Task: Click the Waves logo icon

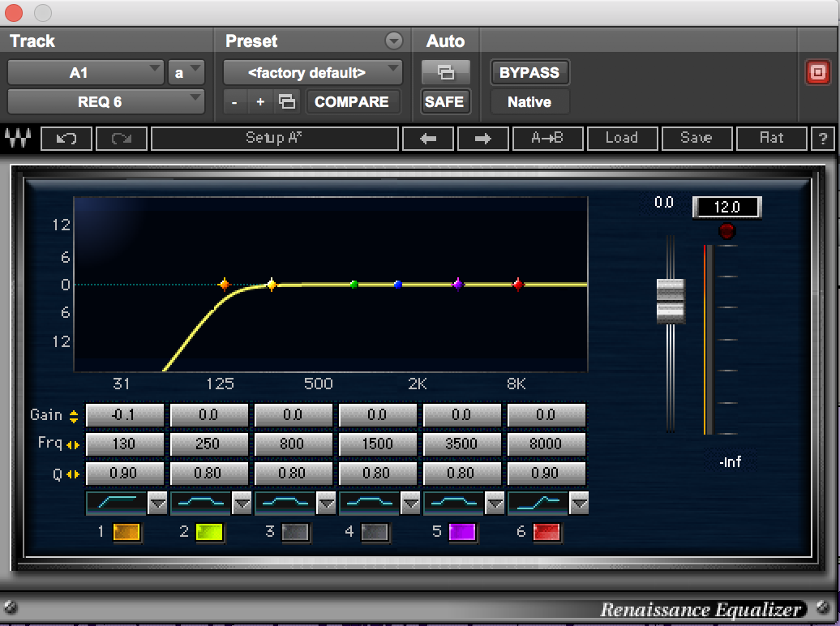Action: pos(18,139)
